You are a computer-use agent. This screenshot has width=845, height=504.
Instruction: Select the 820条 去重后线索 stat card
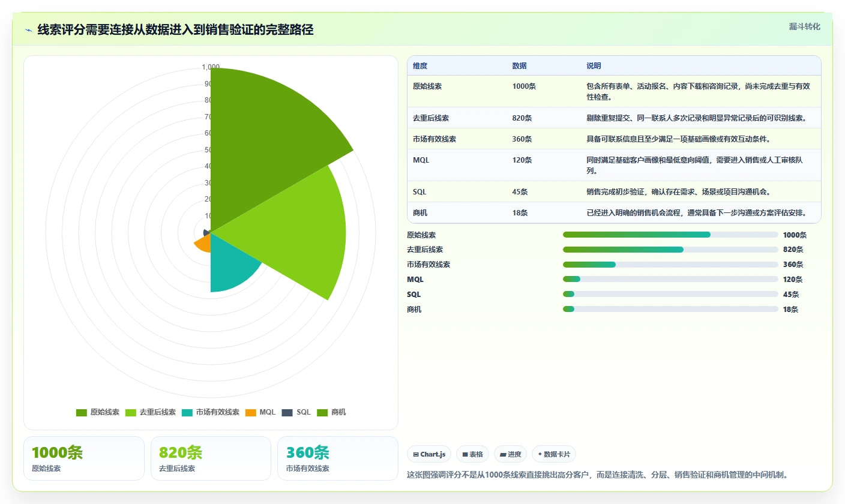coord(211,458)
